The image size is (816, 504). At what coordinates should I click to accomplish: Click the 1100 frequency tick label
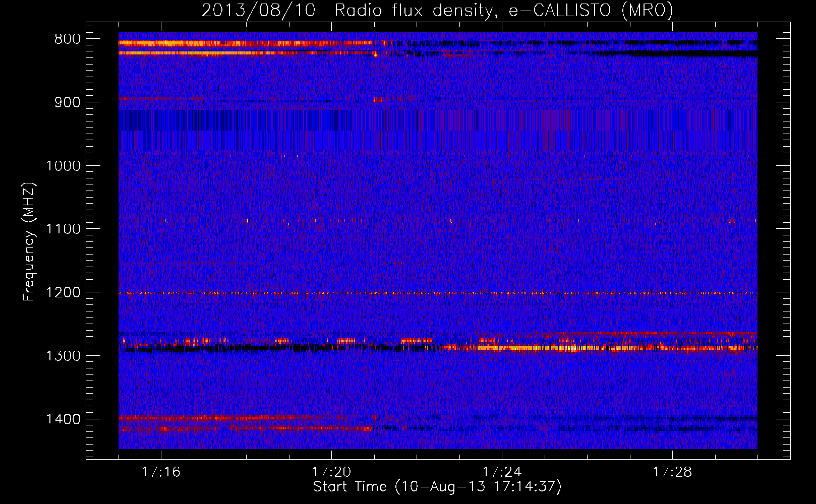coord(63,229)
